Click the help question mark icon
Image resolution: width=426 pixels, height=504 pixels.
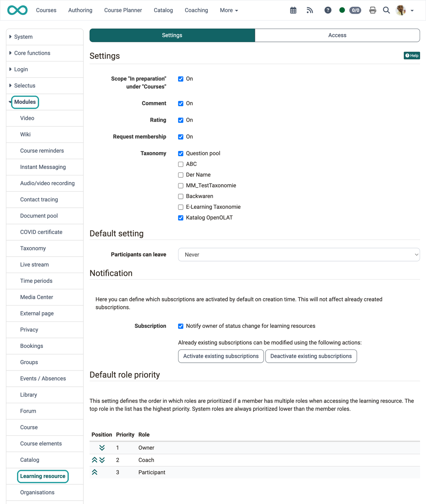click(x=328, y=10)
